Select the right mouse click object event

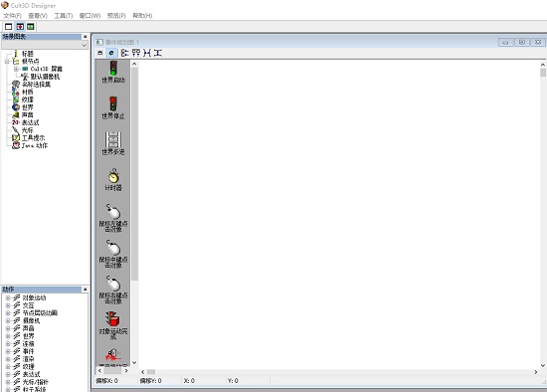pos(113,290)
